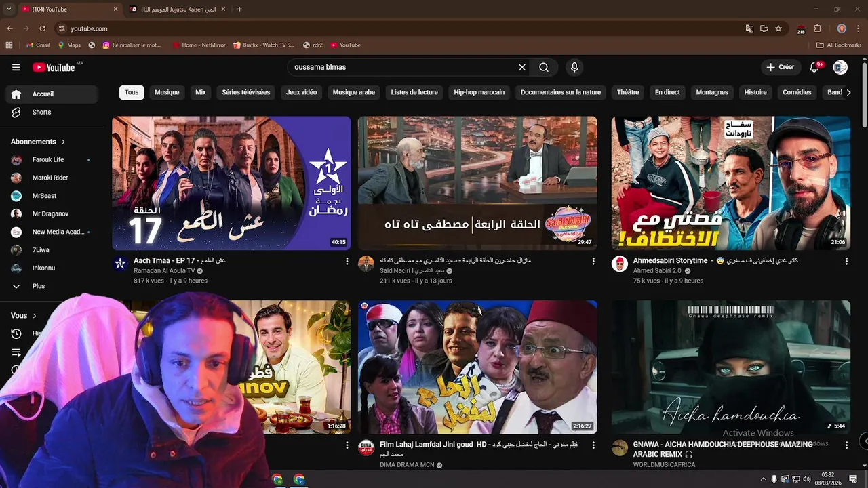Screen dimensions: 868x488
Task: Open options menu for Aach Tmaa EP 17
Action: pos(347,261)
